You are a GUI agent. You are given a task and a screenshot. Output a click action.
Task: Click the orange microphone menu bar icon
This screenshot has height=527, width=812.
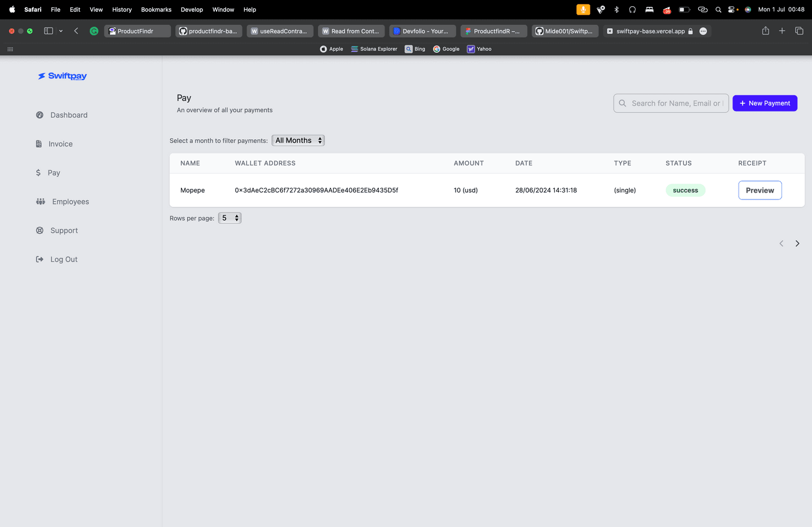[583, 10]
